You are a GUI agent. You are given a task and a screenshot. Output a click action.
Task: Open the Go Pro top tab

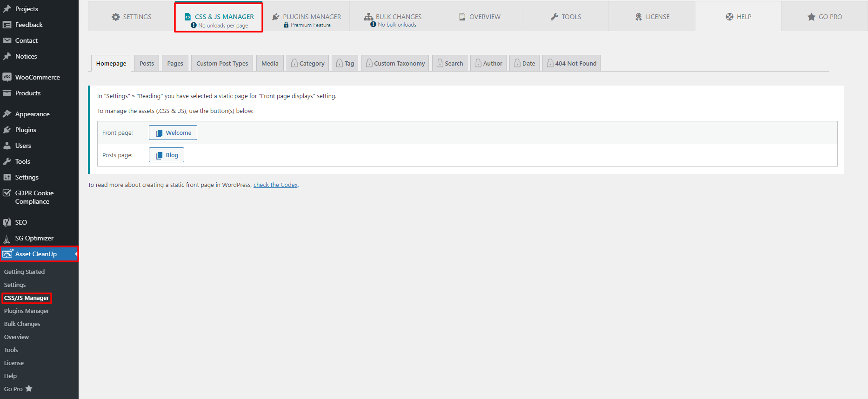824,17
